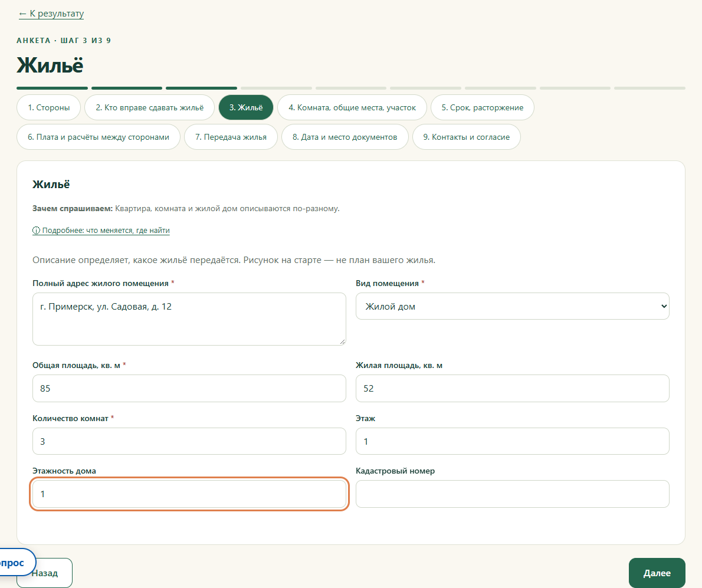Image resolution: width=702 pixels, height=588 pixels.
Task: Proceed with the 'Далее' button
Action: click(657, 573)
